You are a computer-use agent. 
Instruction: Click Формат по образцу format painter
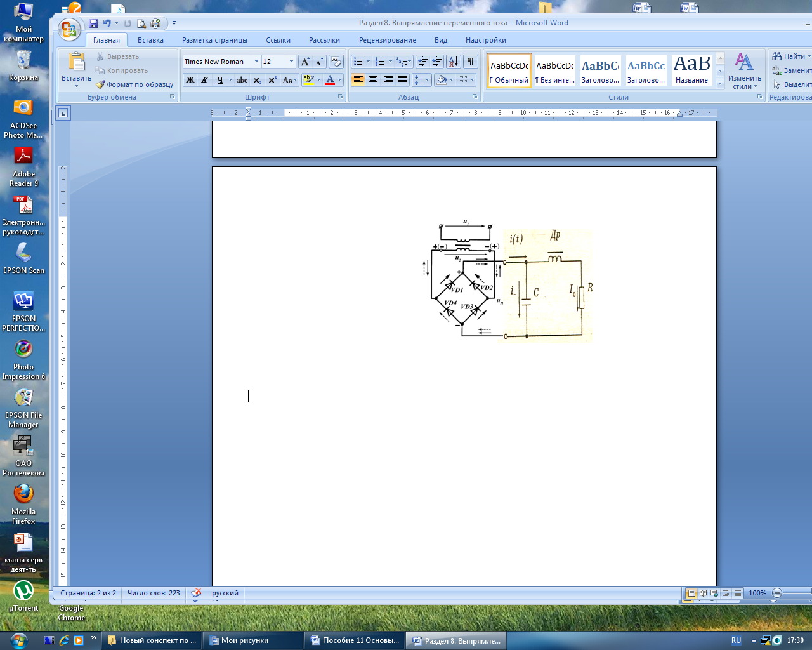coord(134,84)
